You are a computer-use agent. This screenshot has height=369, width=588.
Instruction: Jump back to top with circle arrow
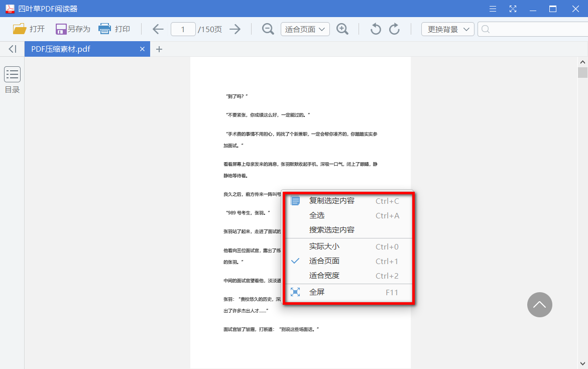pos(539,305)
